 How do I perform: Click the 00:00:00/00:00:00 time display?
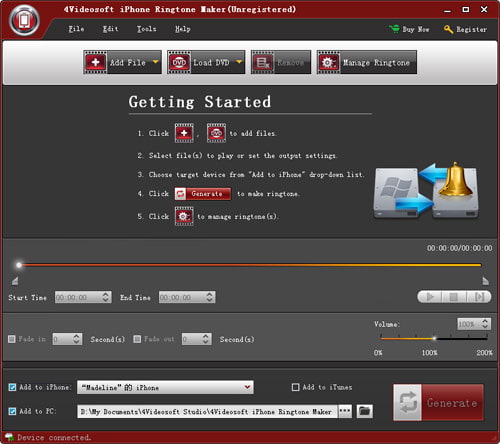tap(459, 248)
